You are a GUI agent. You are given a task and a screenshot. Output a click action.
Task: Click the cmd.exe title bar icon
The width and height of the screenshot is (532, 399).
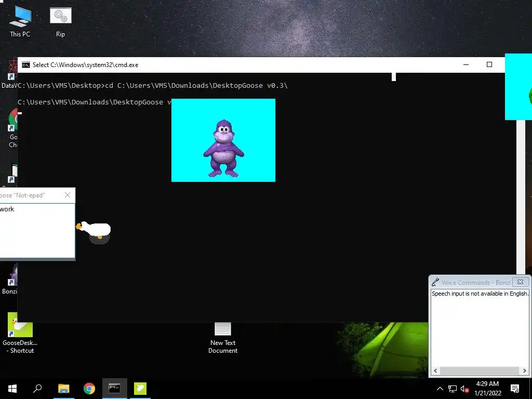(x=26, y=65)
